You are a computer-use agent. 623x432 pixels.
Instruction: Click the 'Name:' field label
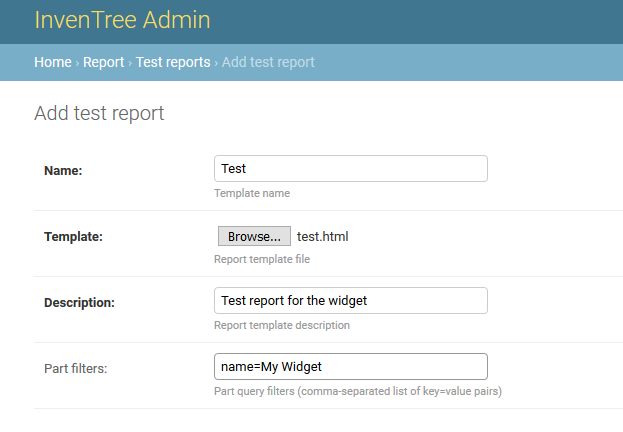[63, 171]
